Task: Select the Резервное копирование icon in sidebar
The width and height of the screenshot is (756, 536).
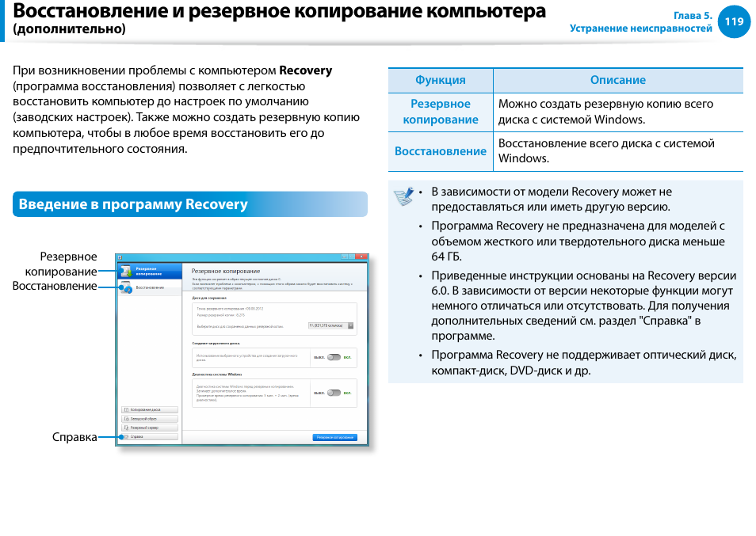Action: pyautogui.click(x=126, y=271)
